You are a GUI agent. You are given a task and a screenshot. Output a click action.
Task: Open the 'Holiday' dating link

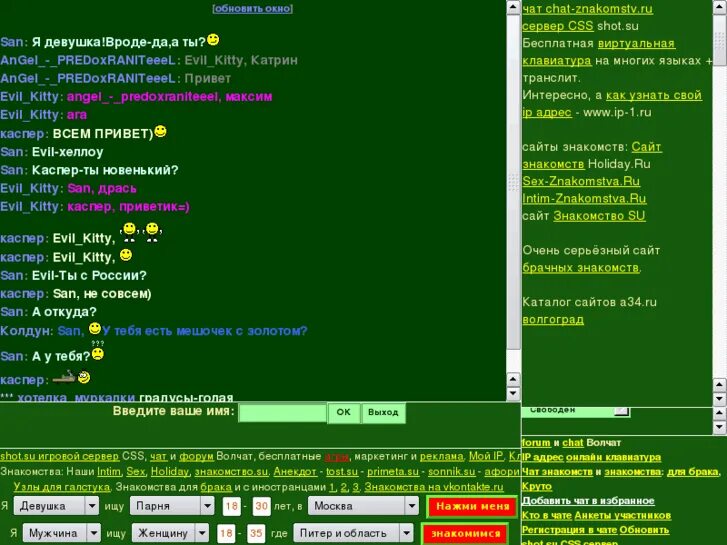170,472
